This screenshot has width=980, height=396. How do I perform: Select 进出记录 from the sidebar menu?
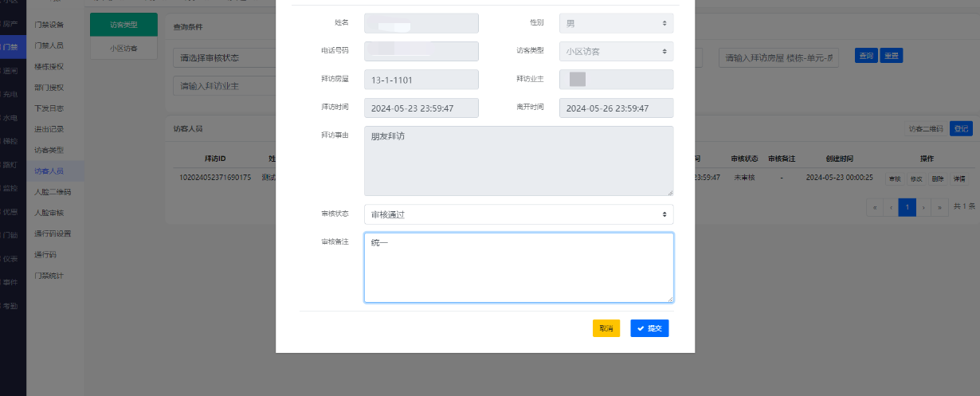click(x=49, y=129)
